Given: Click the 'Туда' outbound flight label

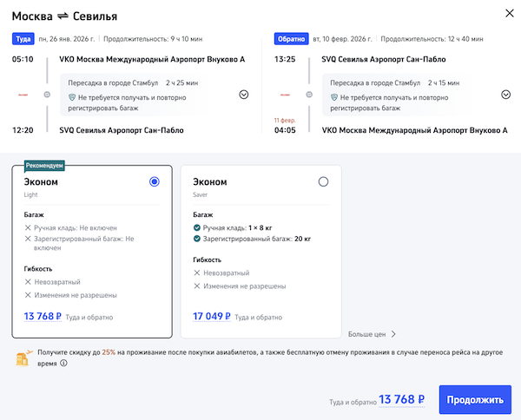Looking at the screenshot, I should tap(23, 39).
